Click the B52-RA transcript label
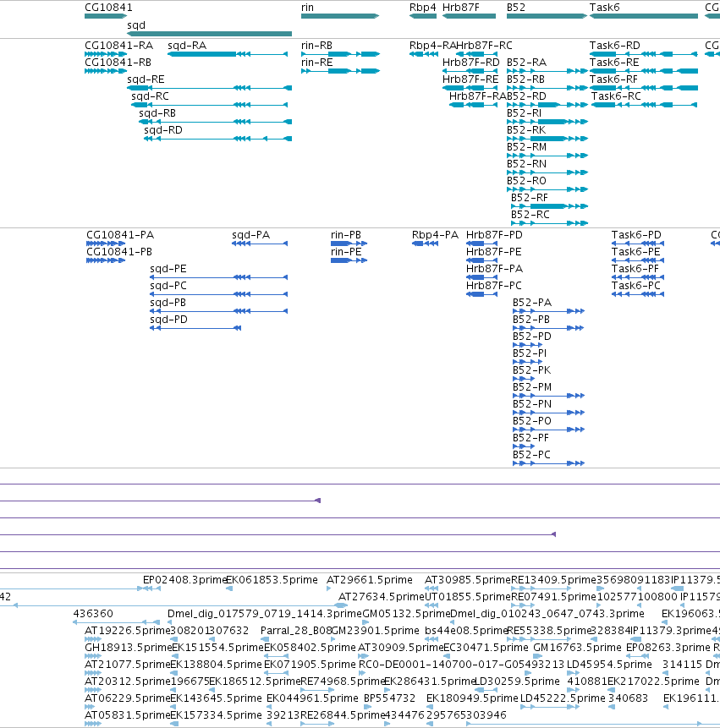The image size is (720, 728). [x=527, y=63]
